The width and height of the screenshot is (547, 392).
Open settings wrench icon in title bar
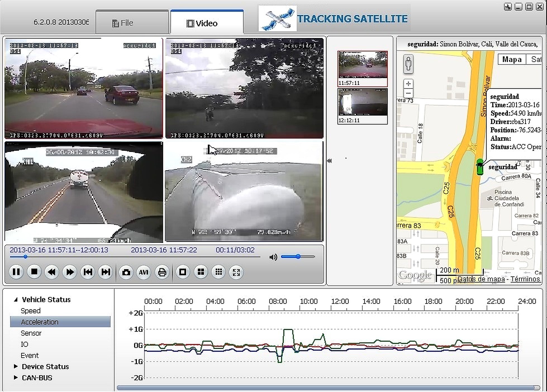508,7
